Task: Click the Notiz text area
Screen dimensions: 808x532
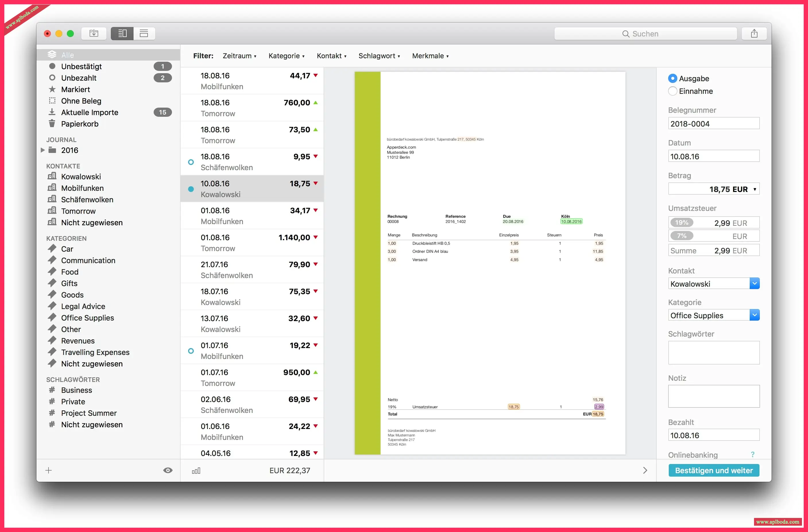Action: pos(714,396)
